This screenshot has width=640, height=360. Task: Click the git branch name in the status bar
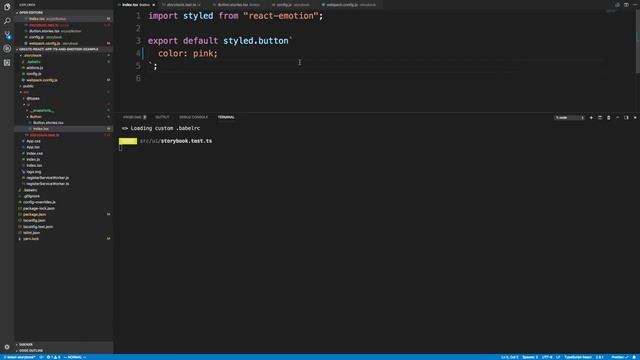[19, 357]
